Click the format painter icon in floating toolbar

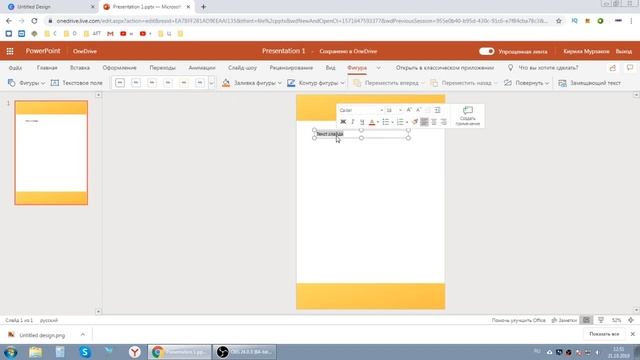coord(415,122)
